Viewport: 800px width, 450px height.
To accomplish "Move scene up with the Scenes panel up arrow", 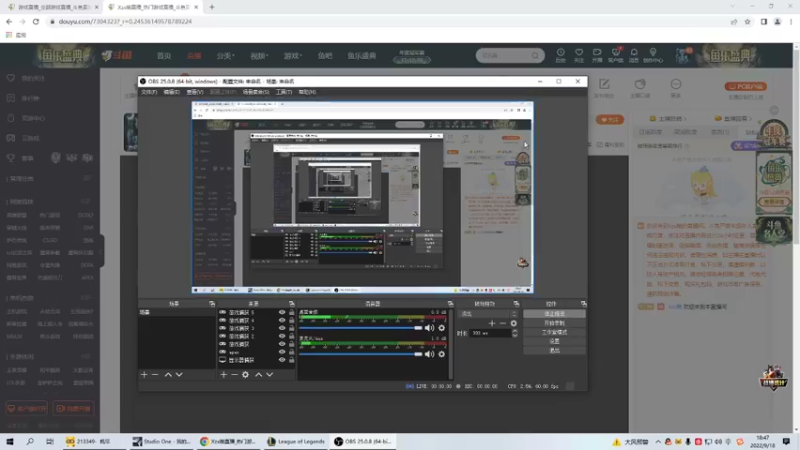I will click(x=168, y=374).
